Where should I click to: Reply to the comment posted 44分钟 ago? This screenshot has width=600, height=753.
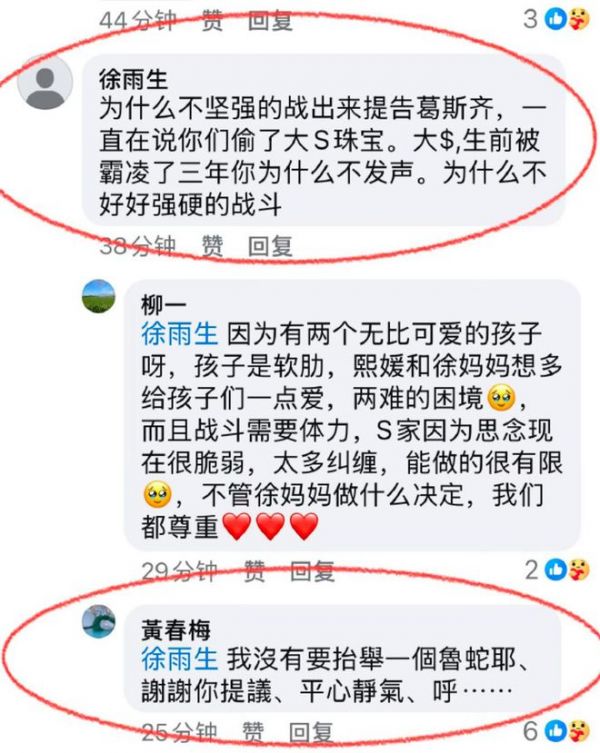(270, 21)
